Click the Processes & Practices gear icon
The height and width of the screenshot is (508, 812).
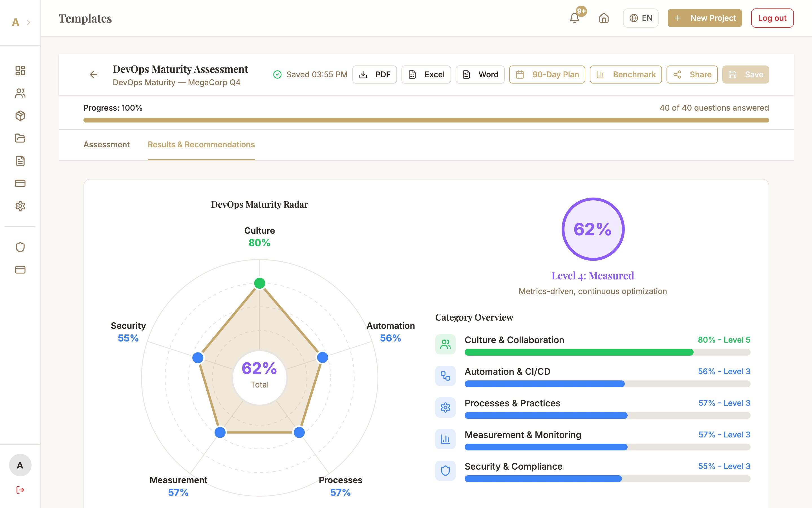pyautogui.click(x=445, y=408)
